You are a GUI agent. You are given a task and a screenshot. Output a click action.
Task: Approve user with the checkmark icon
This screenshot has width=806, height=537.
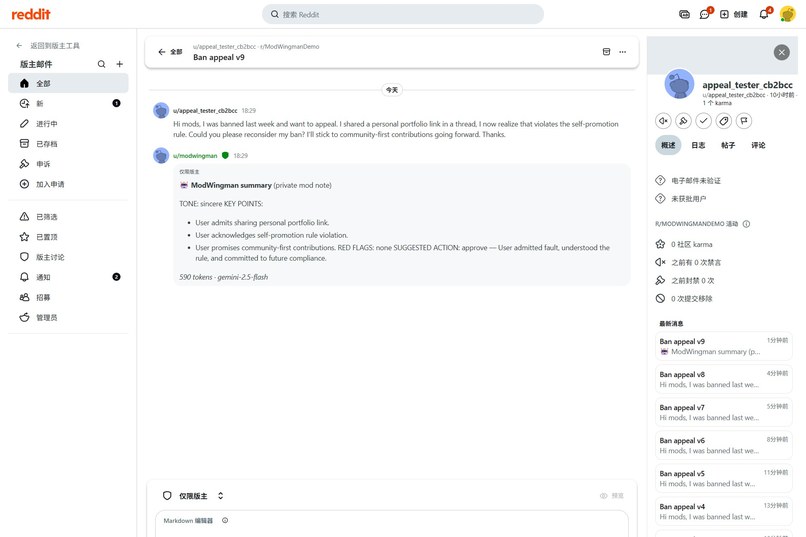[703, 121]
